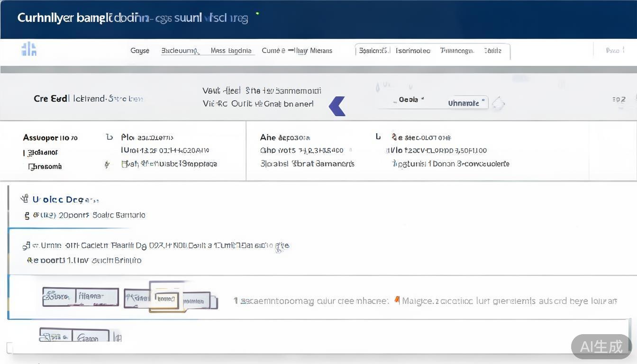Open the Unharote dropdown

pos(466,103)
